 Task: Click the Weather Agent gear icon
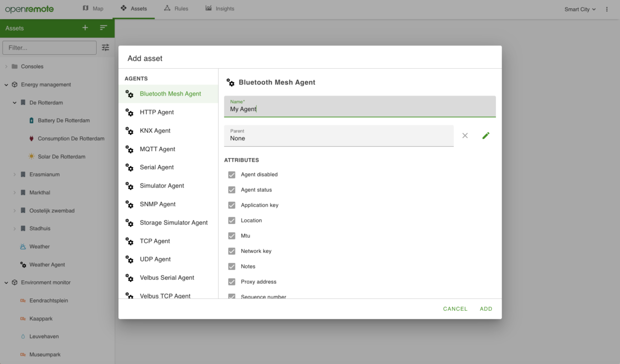[x=23, y=264]
